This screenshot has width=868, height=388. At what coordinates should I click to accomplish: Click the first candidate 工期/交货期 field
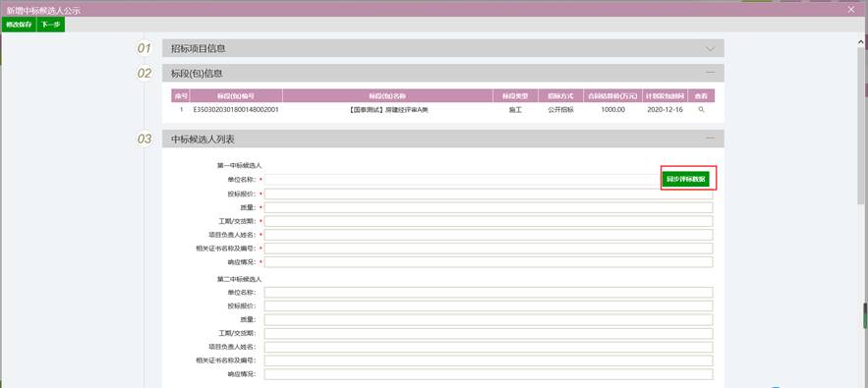pyautogui.click(x=489, y=221)
